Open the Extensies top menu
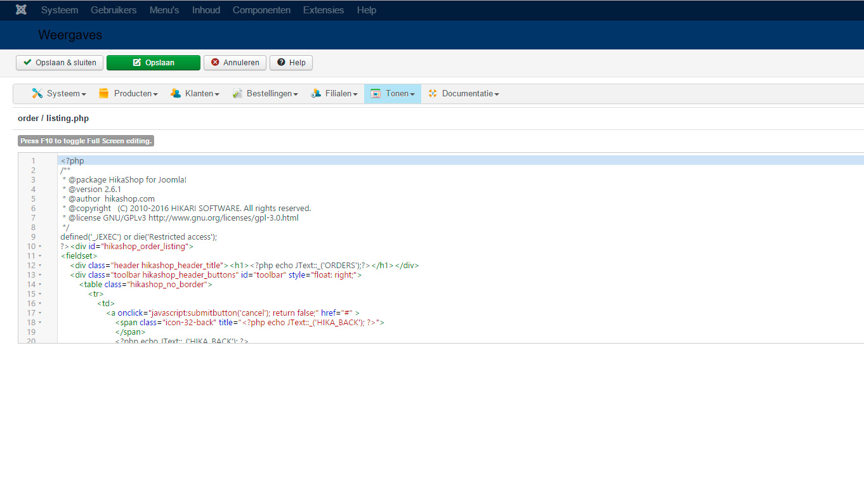Image resolution: width=864 pixels, height=504 pixels. [324, 10]
